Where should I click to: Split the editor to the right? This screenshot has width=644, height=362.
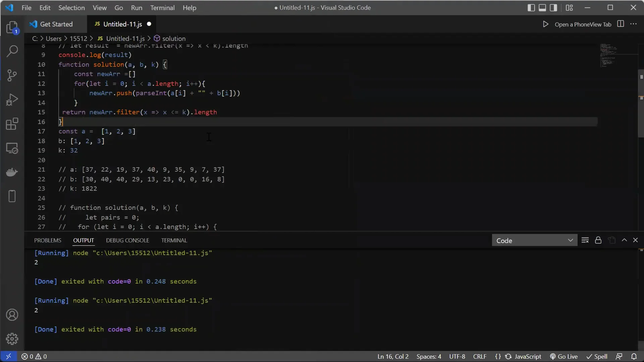coord(621,24)
